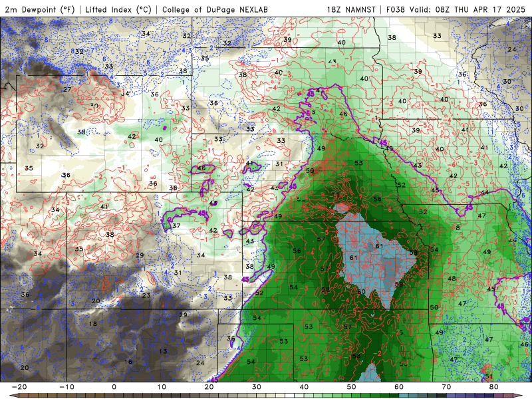The width and height of the screenshot is (532, 399).
Task: Click the '2m Dewpoint (°F)' title text
Action: tap(40, 9)
